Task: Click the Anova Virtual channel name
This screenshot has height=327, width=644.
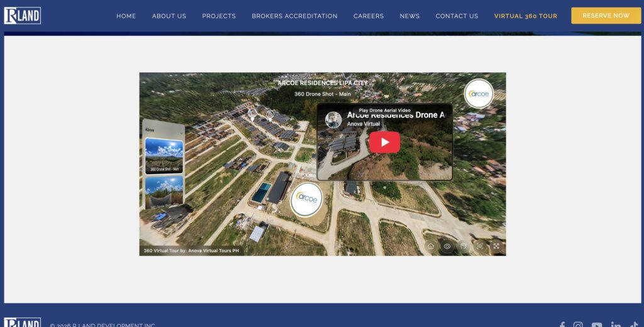Action: [x=364, y=124]
